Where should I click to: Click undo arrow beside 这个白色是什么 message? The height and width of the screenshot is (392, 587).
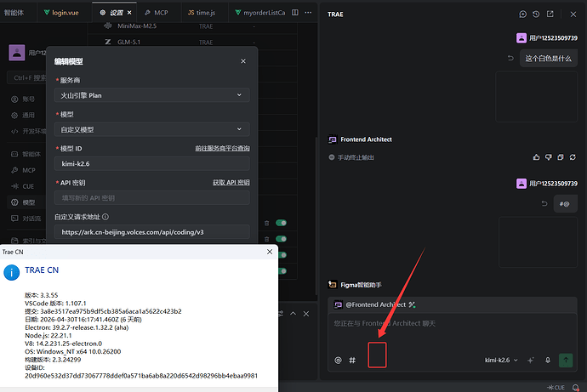[510, 58]
